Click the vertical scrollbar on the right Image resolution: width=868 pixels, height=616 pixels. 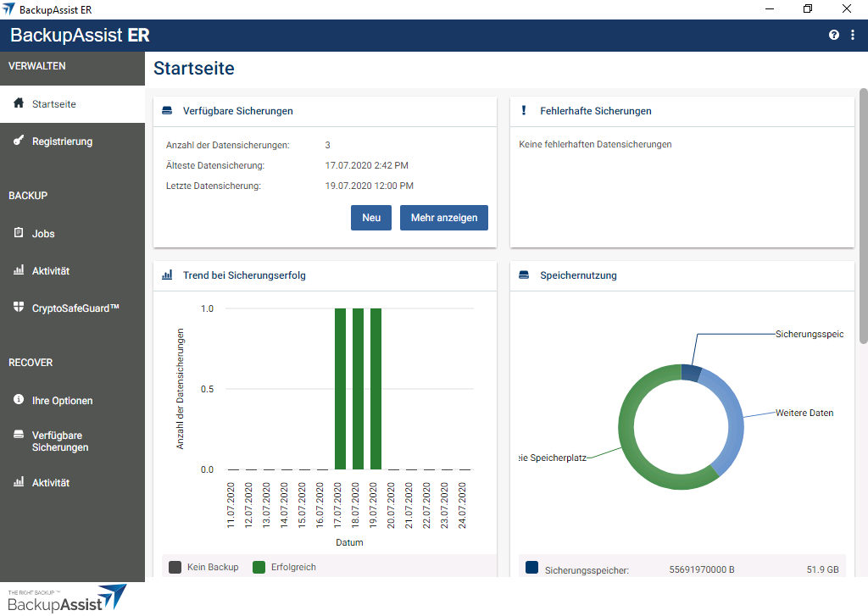coord(863,216)
